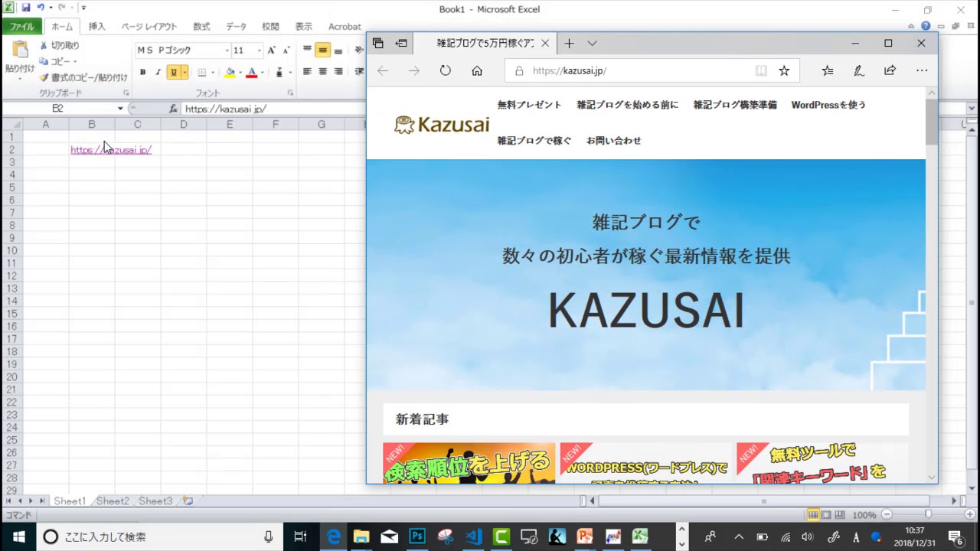Go to the browser home page icon
This screenshot has width=980, height=551.
point(477,70)
